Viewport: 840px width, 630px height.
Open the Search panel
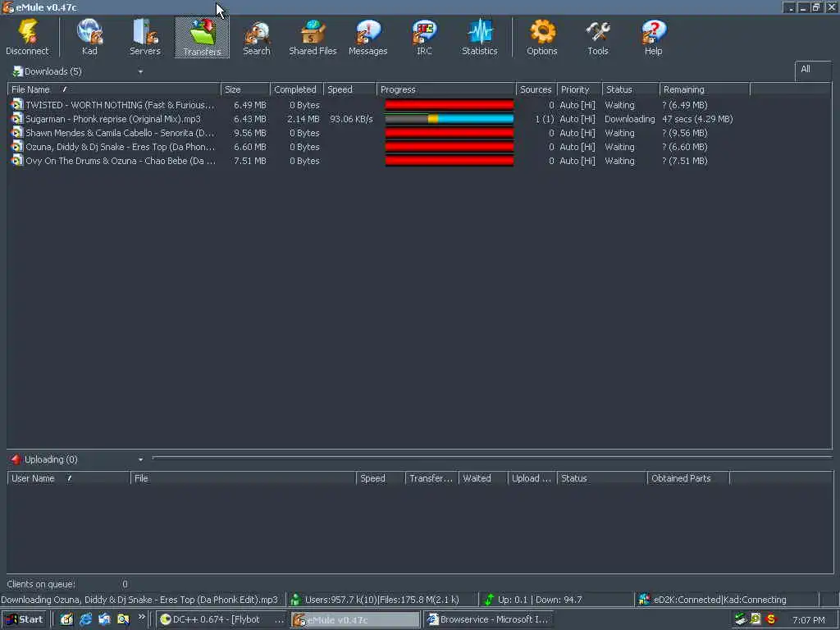point(257,38)
